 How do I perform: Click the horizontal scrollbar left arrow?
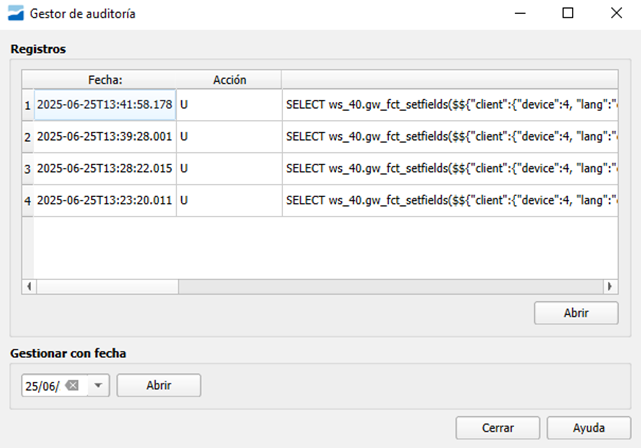point(29,287)
